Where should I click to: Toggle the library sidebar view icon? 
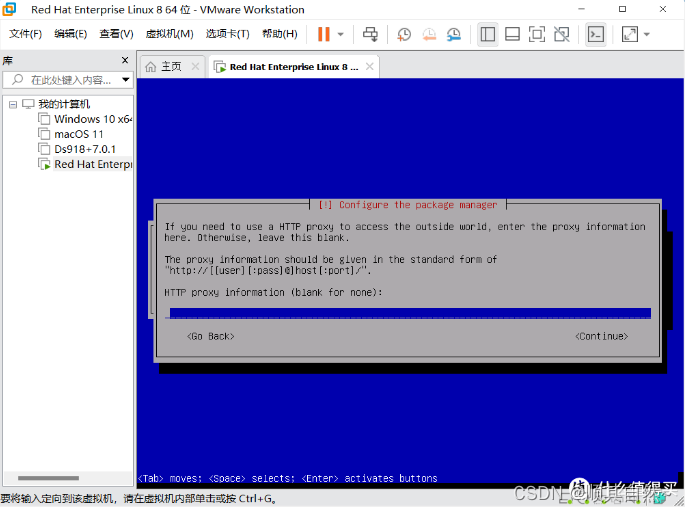pyautogui.click(x=488, y=34)
